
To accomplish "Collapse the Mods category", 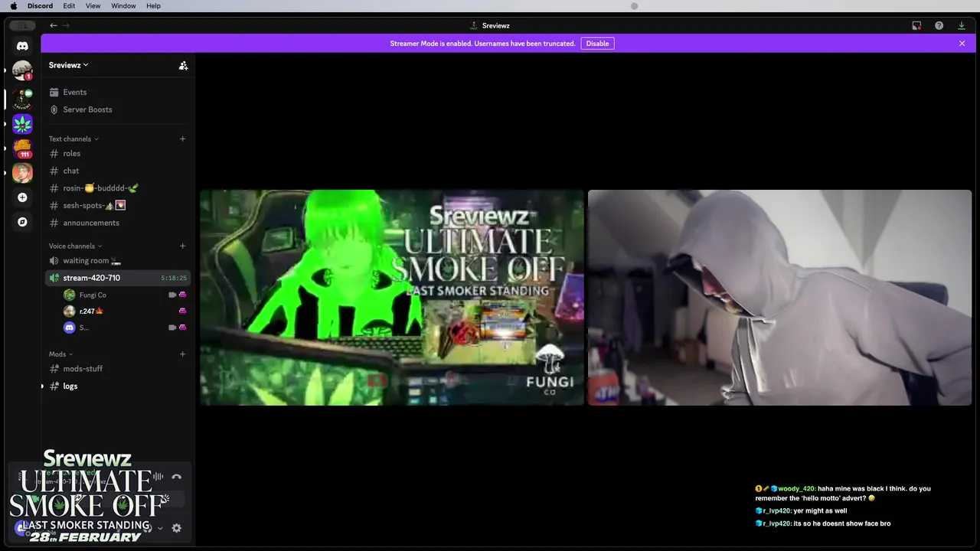I will tap(61, 354).
